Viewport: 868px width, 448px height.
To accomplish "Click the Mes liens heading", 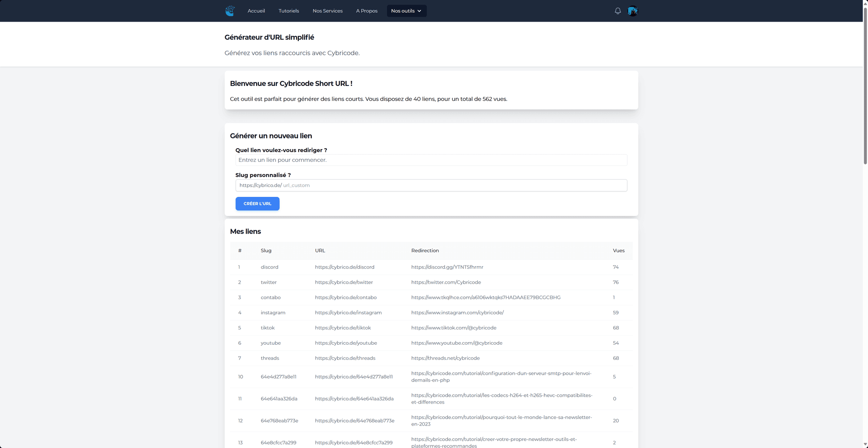I will (x=245, y=232).
